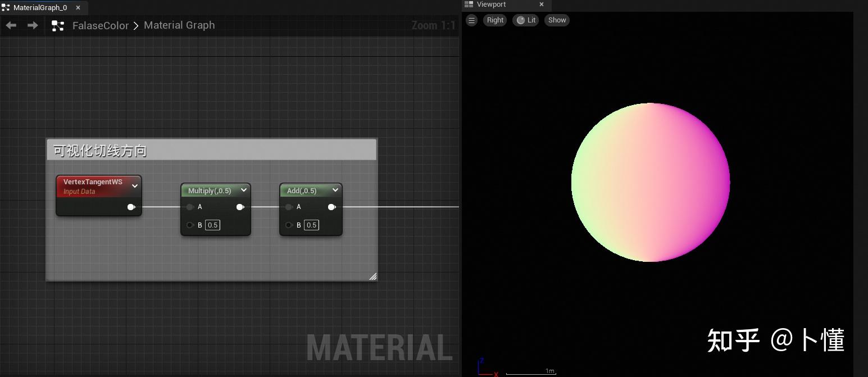Open the viewport hamburger menu

[x=471, y=20]
